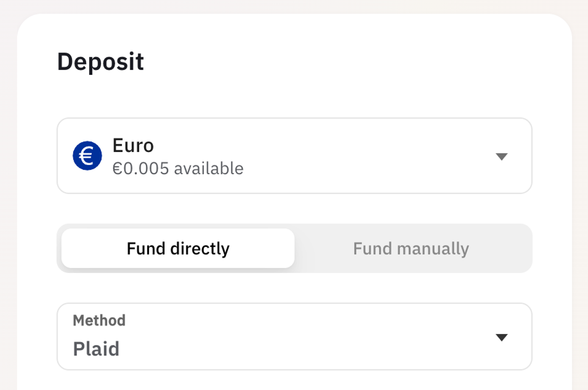Tap the gray triangle beside Euro
The width and height of the screenshot is (588, 390).
(x=501, y=156)
